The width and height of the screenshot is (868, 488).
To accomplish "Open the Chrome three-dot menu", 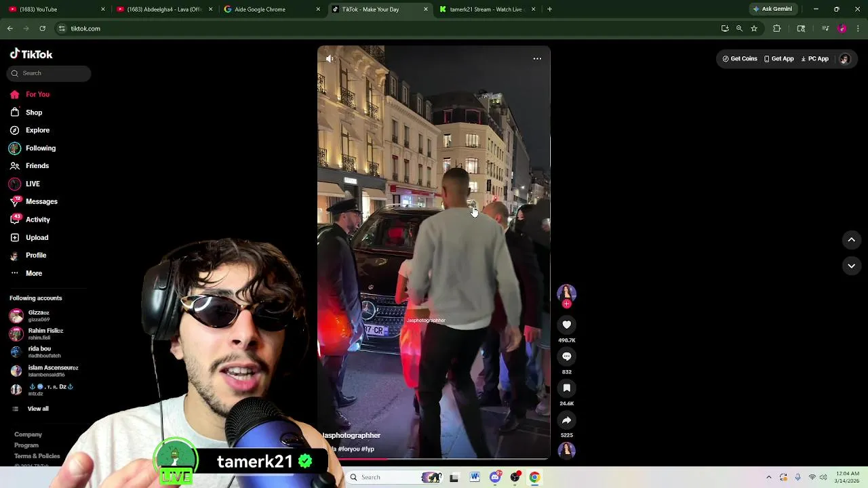I will (858, 28).
